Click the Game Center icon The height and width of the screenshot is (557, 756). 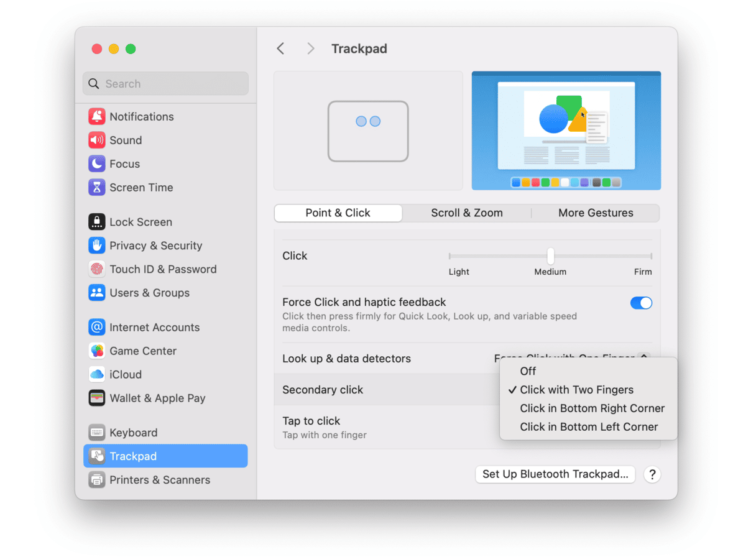click(96, 351)
